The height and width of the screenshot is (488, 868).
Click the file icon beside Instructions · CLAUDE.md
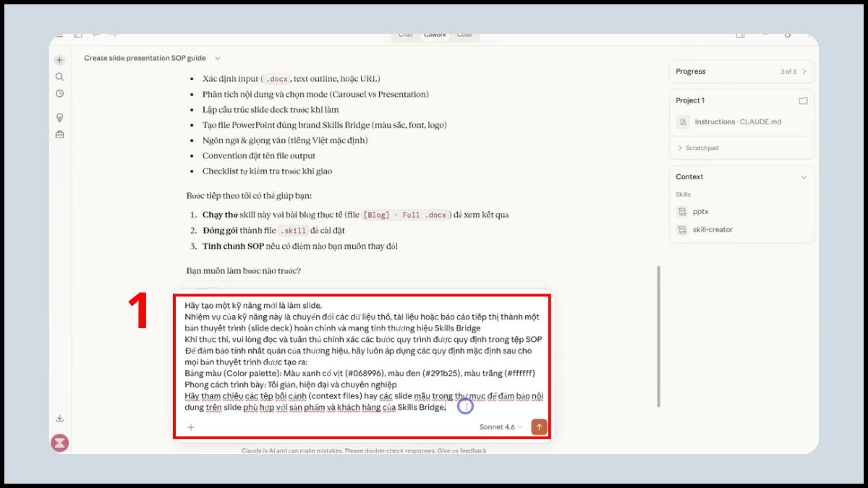(x=682, y=122)
